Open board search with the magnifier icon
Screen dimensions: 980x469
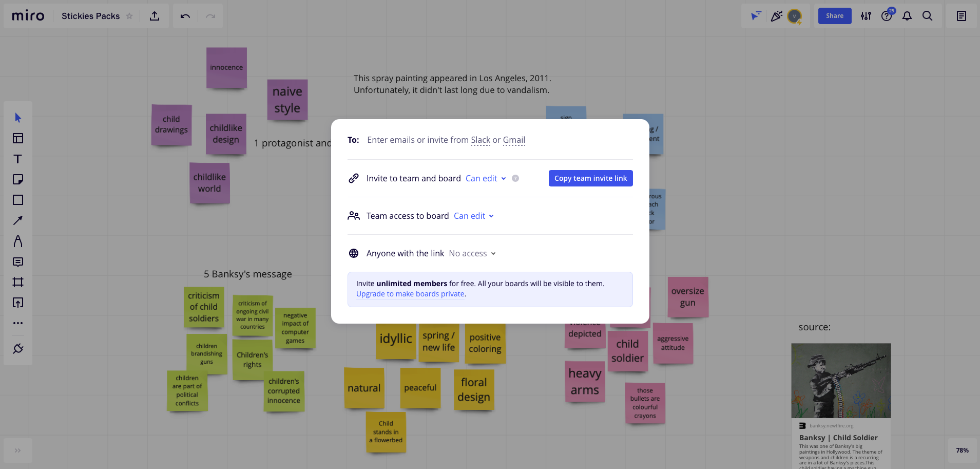coord(927,16)
